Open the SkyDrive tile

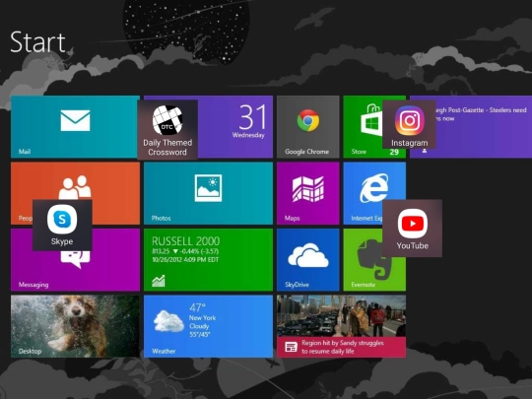(x=307, y=259)
